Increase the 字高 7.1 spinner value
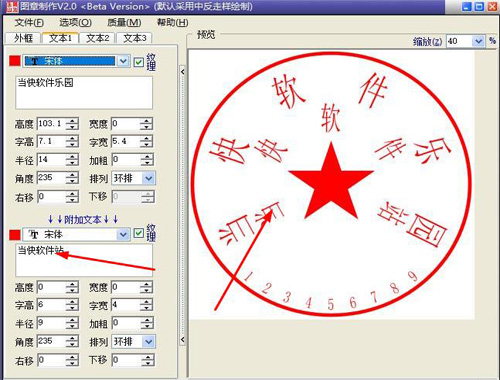The height and width of the screenshot is (380, 500). pos(72,139)
